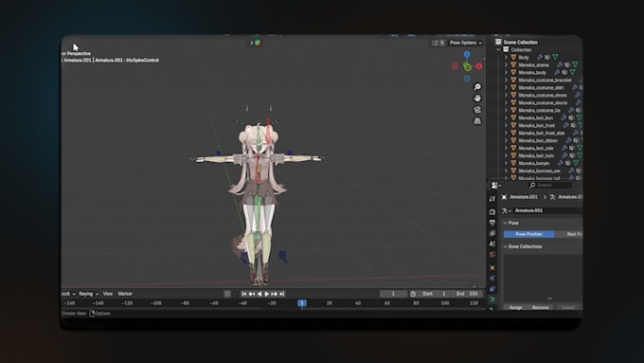Click the Scene Collection icon in outliner

click(x=498, y=42)
